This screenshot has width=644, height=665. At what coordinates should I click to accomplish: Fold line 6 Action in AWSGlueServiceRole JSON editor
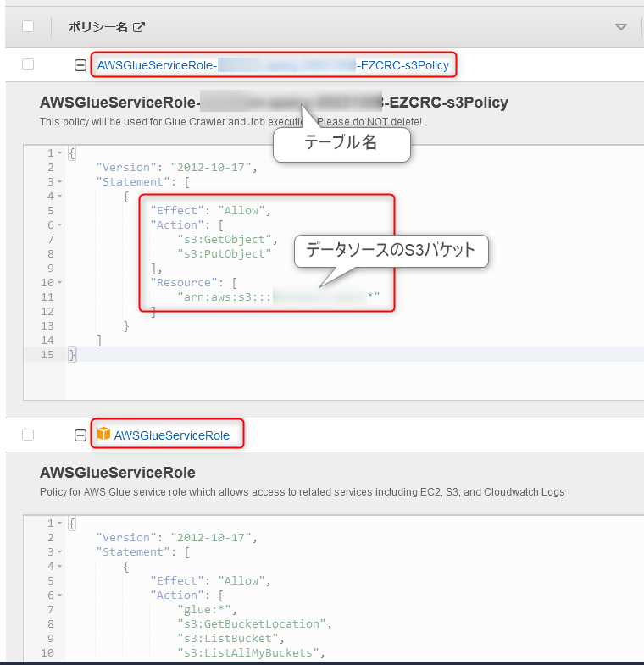60,595
